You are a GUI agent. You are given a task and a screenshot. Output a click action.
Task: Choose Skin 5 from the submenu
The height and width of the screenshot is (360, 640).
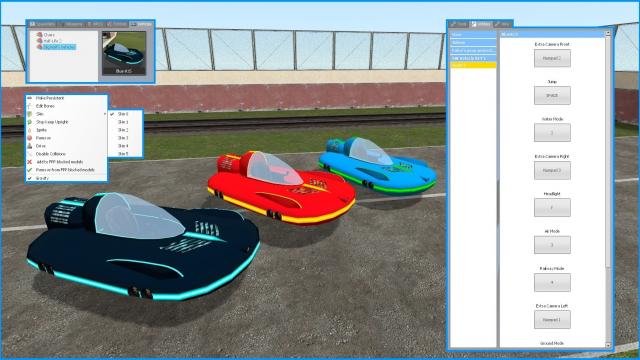pos(126,153)
